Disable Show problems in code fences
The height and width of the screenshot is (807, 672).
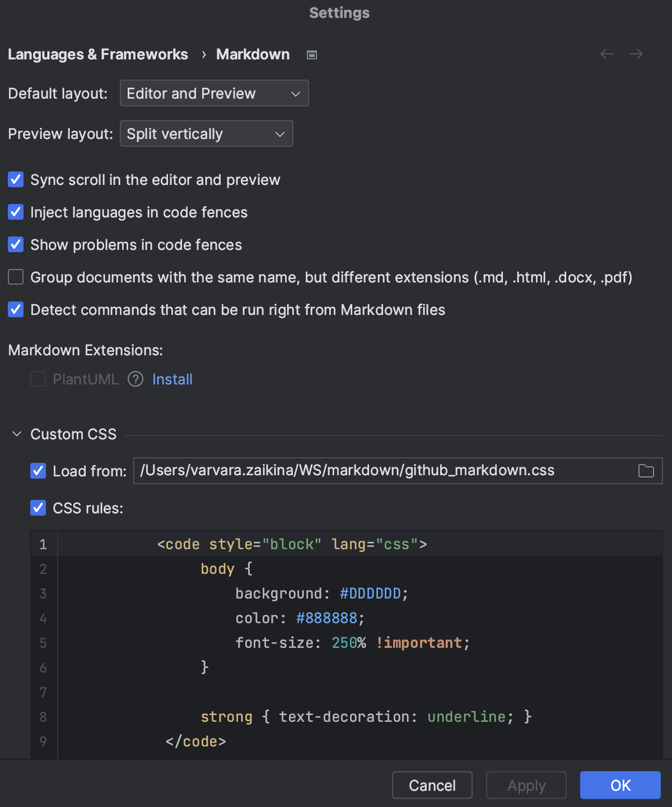click(x=15, y=244)
